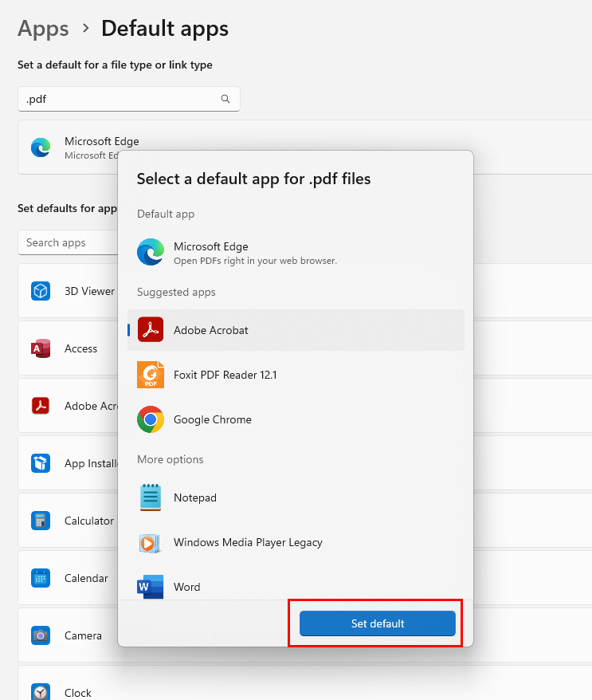Click the Search apps field
This screenshot has width=592, height=700.
click(68, 242)
